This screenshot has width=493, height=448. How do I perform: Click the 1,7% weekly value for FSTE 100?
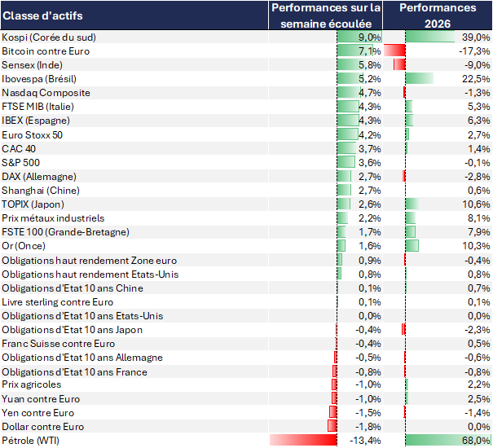[369, 231]
